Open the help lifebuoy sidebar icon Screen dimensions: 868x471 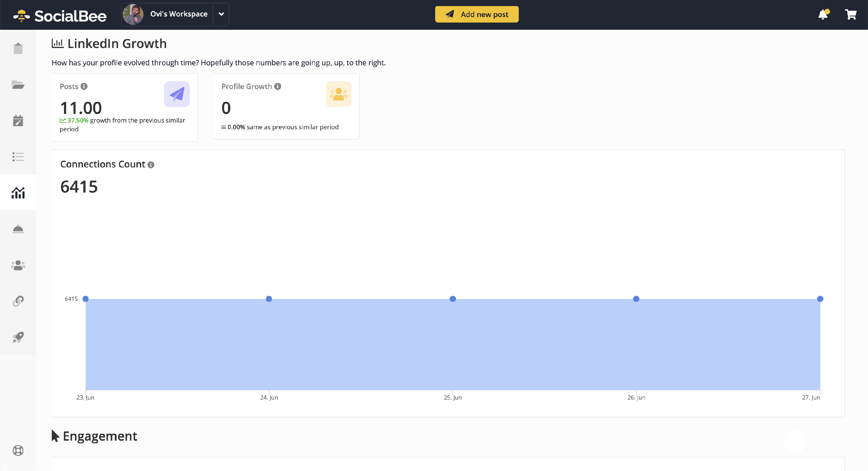click(18, 450)
